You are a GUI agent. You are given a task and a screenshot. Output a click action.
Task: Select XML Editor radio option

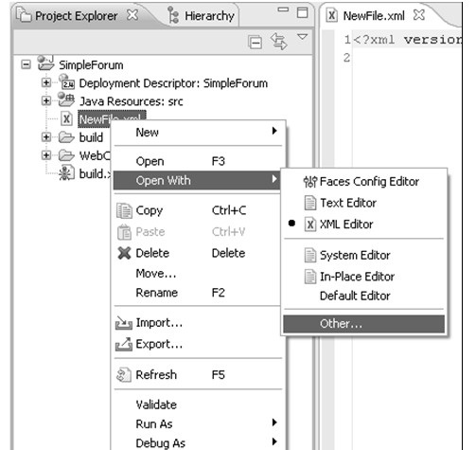291,224
